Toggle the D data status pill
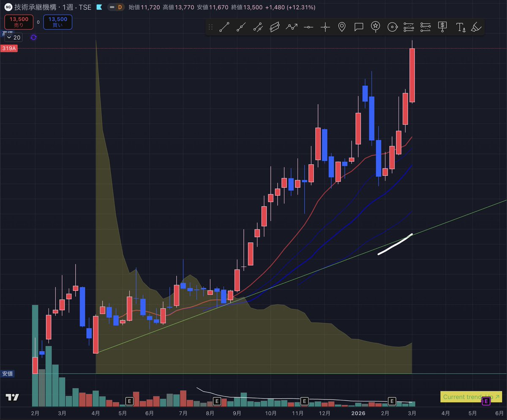The width and height of the screenshot is (507, 420). click(x=115, y=8)
